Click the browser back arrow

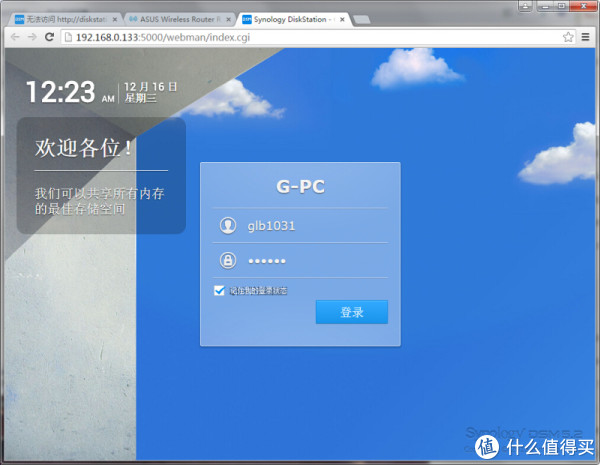[13, 37]
